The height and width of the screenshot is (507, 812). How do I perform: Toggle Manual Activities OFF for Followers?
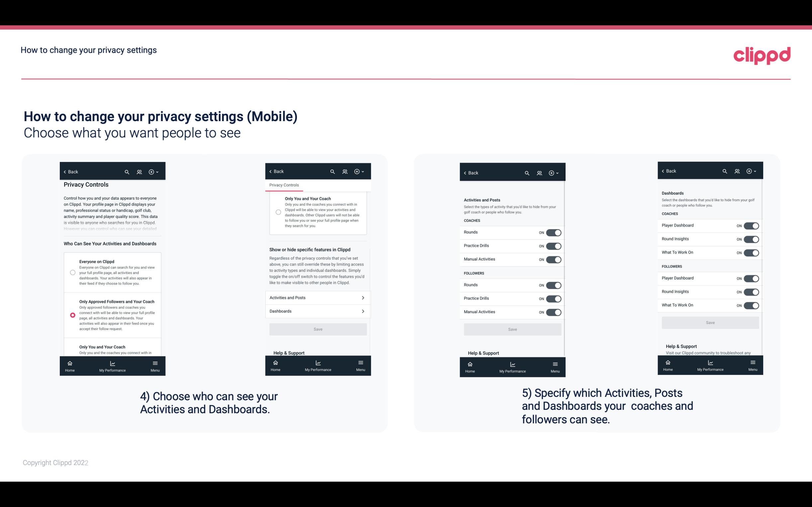click(x=553, y=312)
